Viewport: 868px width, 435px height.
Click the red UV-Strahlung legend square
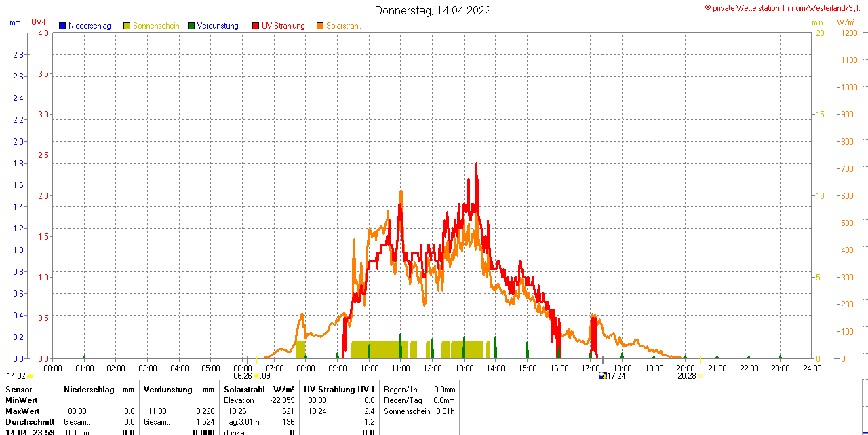[256, 26]
